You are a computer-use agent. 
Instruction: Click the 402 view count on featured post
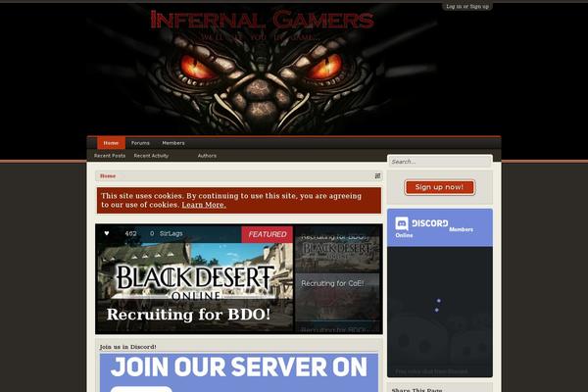[130, 233]
